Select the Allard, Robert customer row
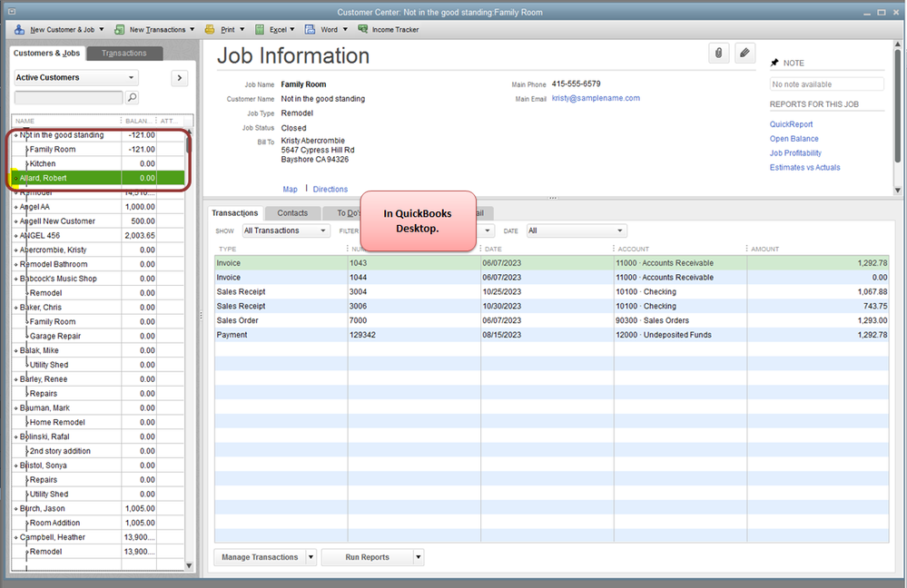This screenshot has width=907, height=588. 98,178
